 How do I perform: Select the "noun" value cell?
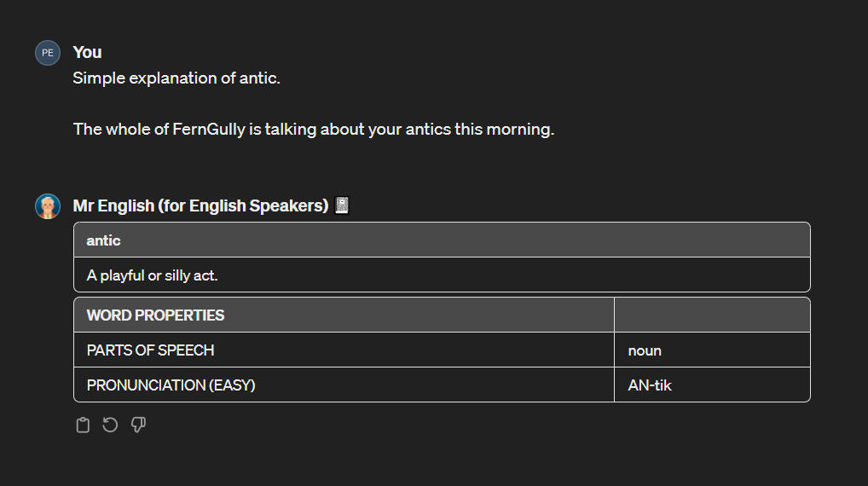[x=645, y=350]
